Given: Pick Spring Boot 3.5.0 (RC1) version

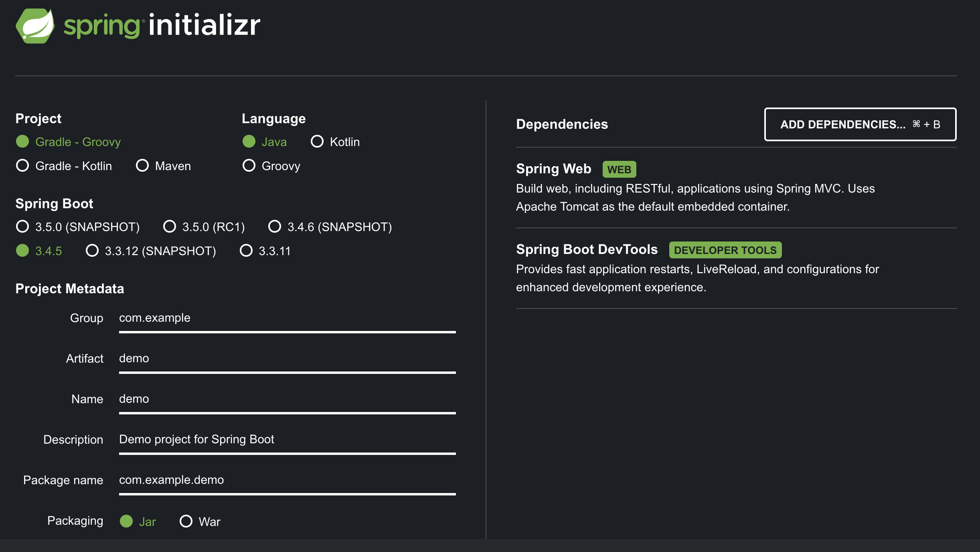Looking at the screenshot, I should tap(204, 227).
